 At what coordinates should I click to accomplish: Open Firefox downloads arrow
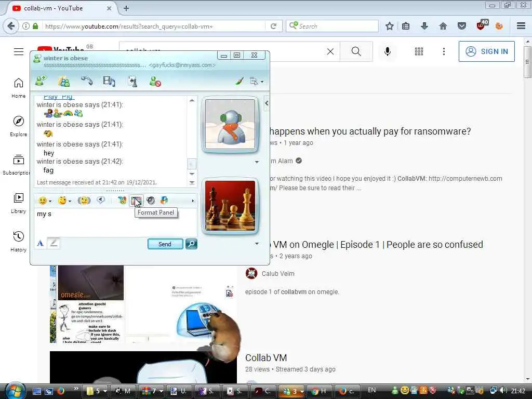424,26
